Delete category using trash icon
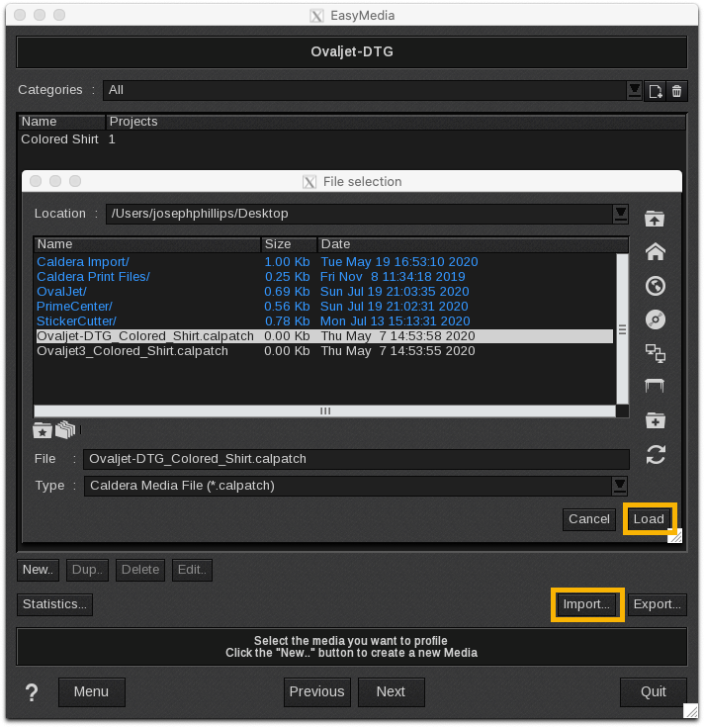Image resolution: width=704 pixels, height=728 pixels. [677, 91]
